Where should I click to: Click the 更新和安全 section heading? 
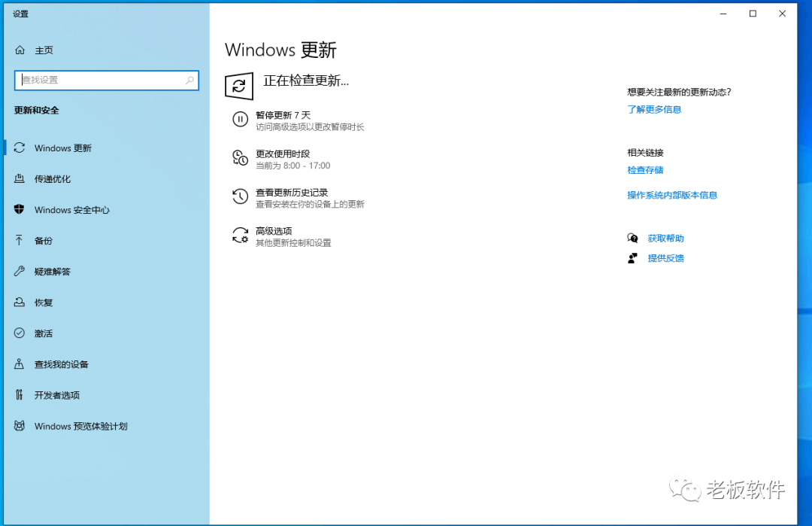36,110
